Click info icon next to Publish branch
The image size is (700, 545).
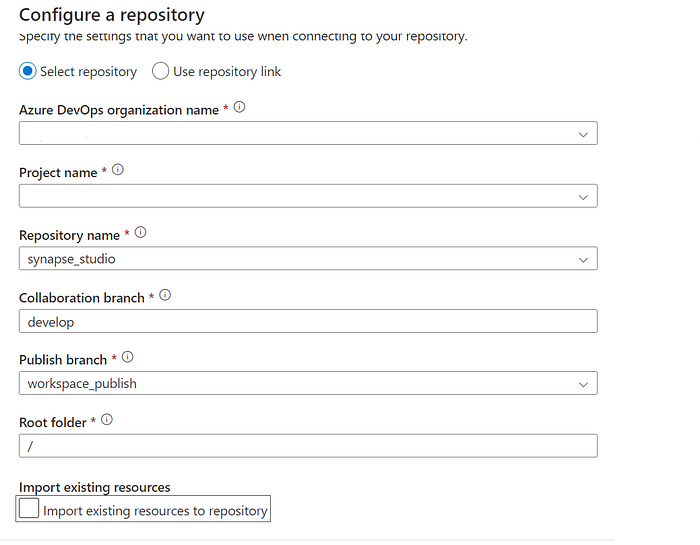point(127,357)
